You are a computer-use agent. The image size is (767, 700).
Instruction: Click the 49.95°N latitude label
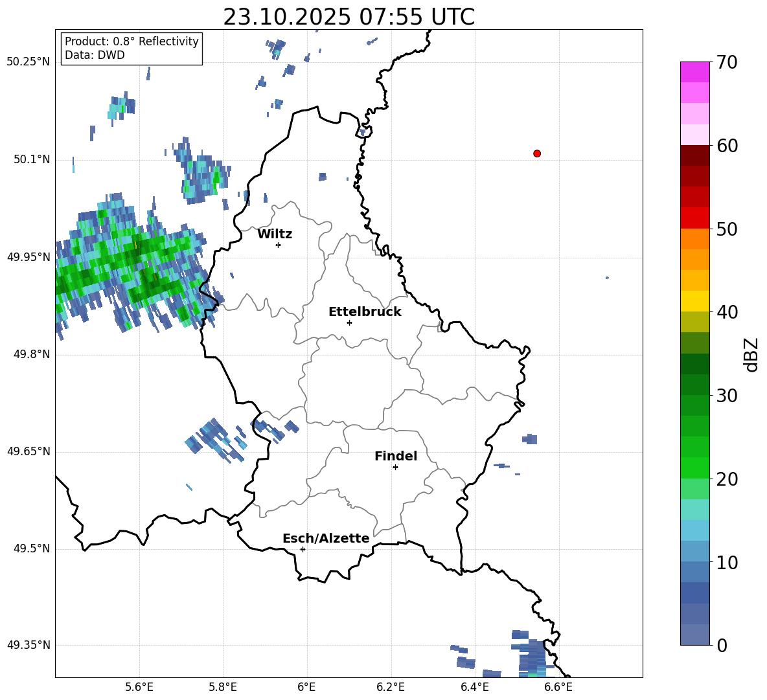click(29, 257)
